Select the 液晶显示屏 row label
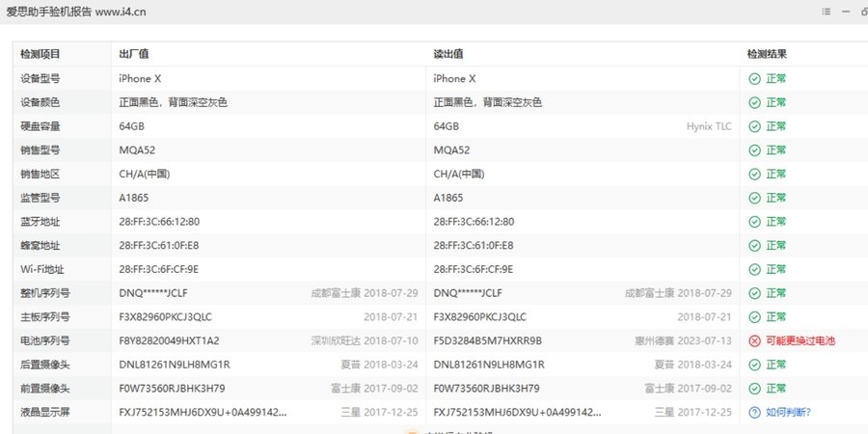The image size is (868, 434). pos(45,412)
